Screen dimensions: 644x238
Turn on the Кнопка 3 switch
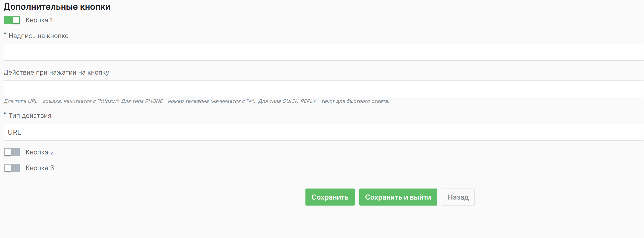pos(12,168)
